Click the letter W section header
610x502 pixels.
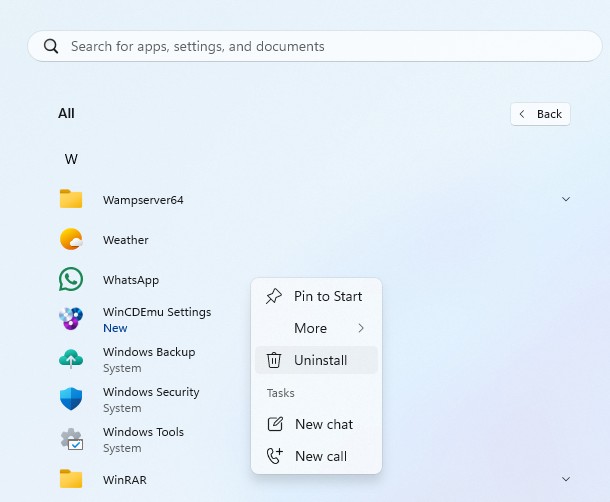tap(71, 159)
